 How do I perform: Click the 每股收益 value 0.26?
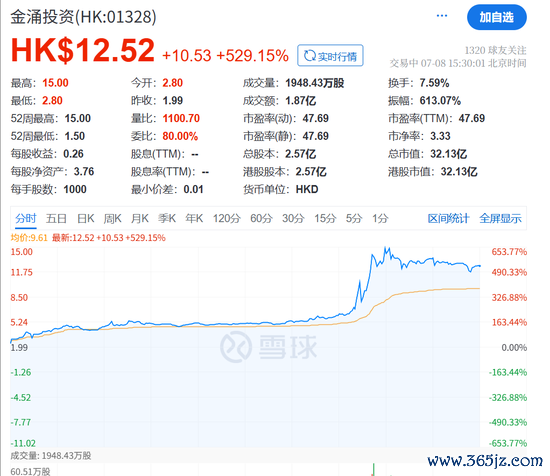tap(73, 154)
